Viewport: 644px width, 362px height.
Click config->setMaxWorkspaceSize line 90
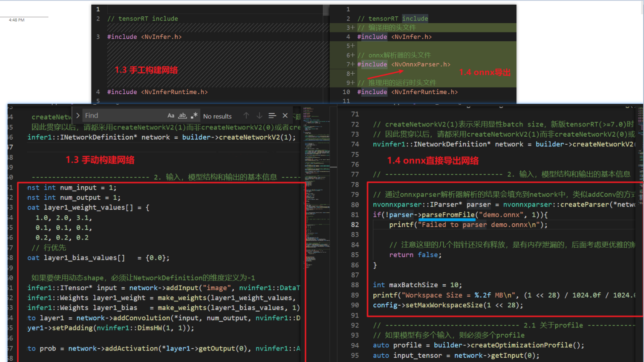pyautogui.click(x=448, y=305)
